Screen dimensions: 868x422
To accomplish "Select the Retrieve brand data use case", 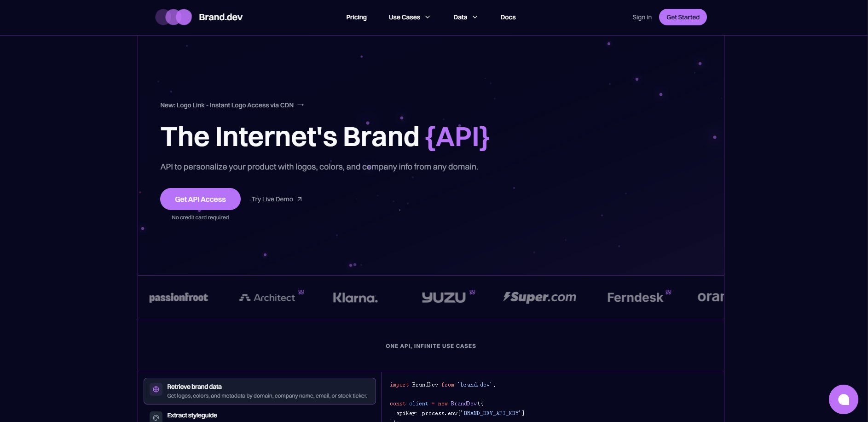I will click(x=260, y=391).
